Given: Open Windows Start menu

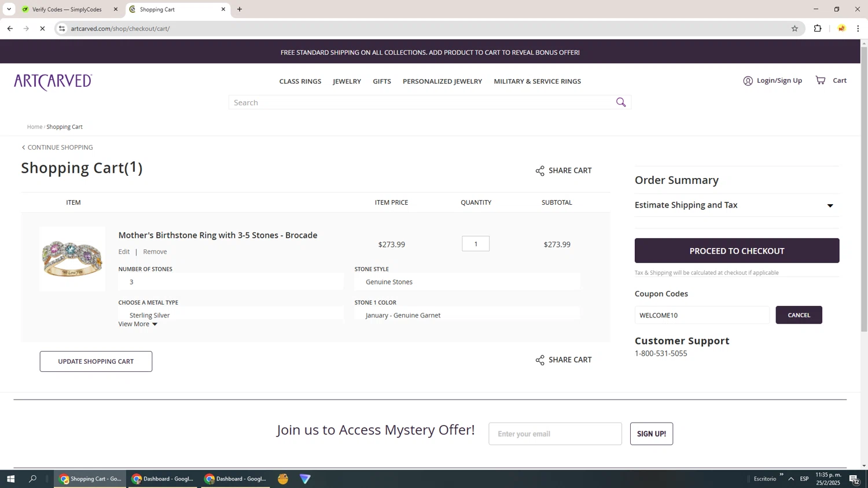Looking at the screenshot, I should [x=10, y=479].
